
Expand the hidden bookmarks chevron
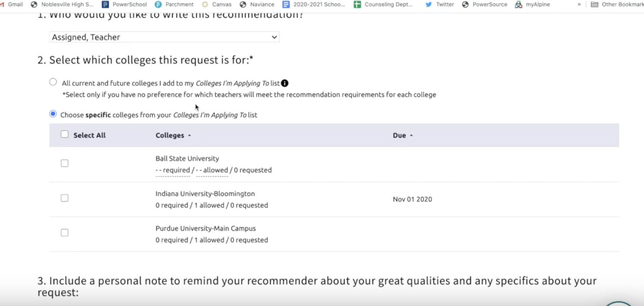click(579, 4)
